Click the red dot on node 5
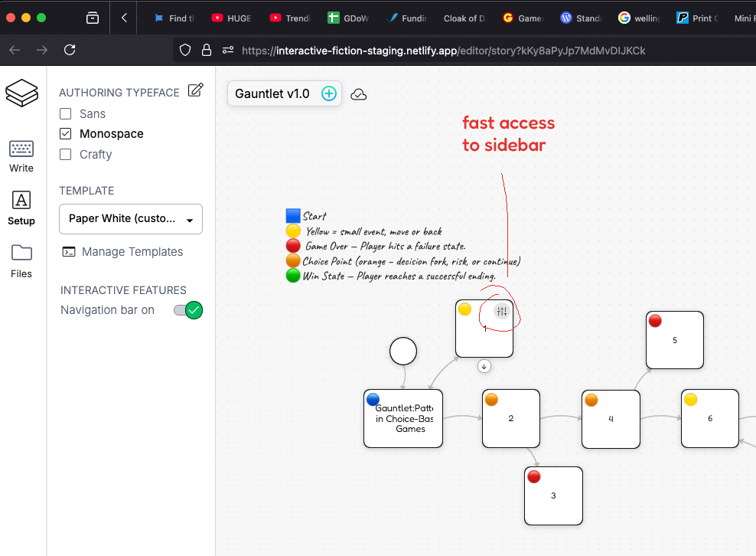This screenshot has height=556, width=756. click(x=655, y=320)
